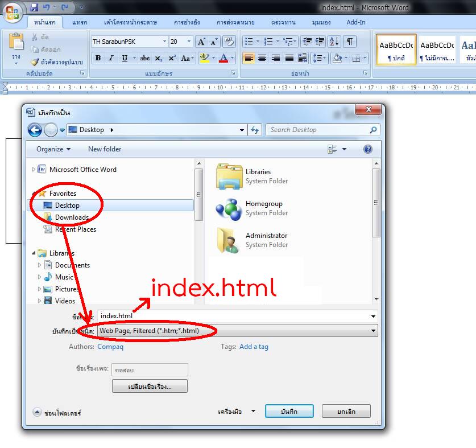Click the italic formatting icon
This screenshot has height=448, width=476.
pyautogui.click(x=110, y=58)
